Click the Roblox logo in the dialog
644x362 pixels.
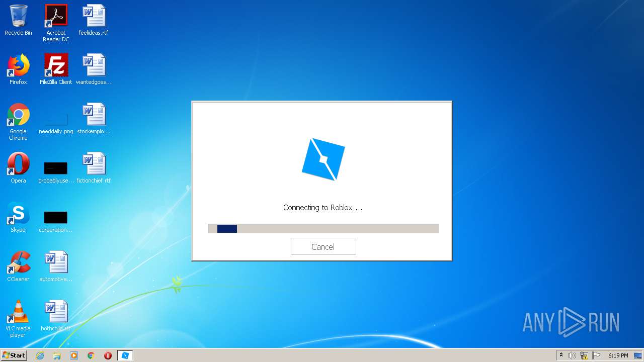click(323, 159)
